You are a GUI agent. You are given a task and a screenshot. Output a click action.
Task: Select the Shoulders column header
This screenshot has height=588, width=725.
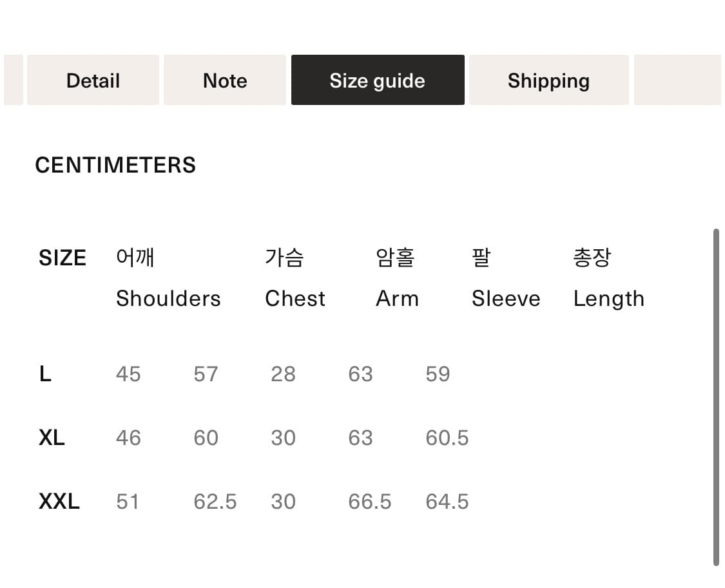click(x=168, y=298)
